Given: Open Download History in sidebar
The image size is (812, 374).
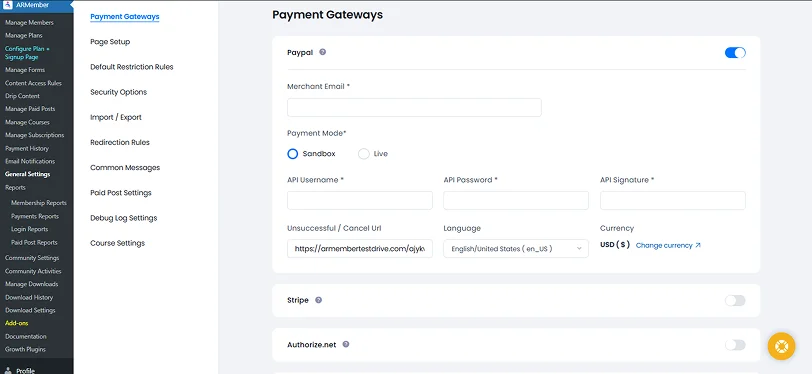Looking at the screenshot, I should pos(29,298).
